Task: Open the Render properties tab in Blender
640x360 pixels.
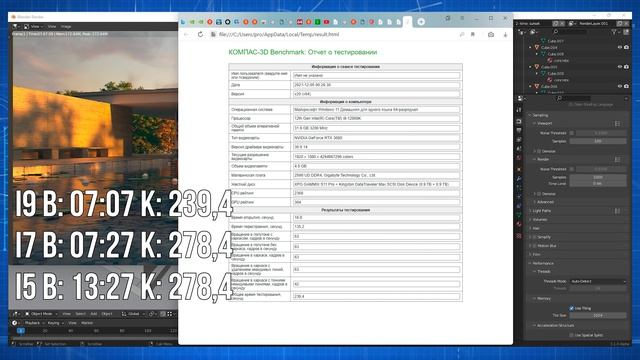Action: point(519,121)
